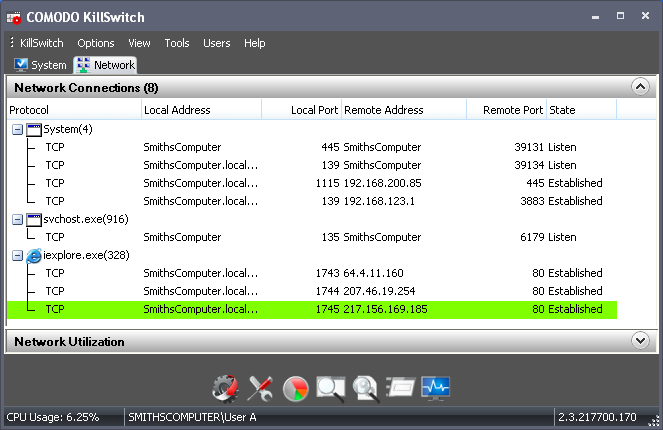The width and height of the screenshot is (663, 430).
Task: Sort by the Remote Address column header
Action: point(404,110)
